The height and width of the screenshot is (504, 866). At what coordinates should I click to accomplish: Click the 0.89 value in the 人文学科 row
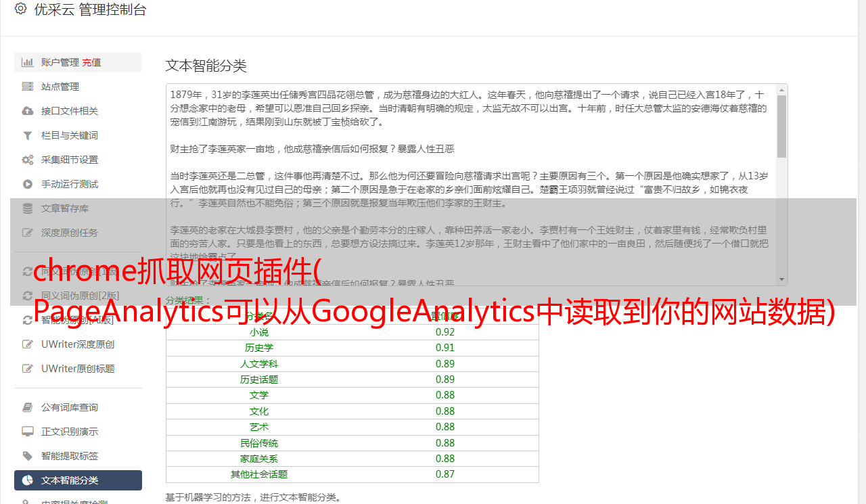(x=445, y=364)
